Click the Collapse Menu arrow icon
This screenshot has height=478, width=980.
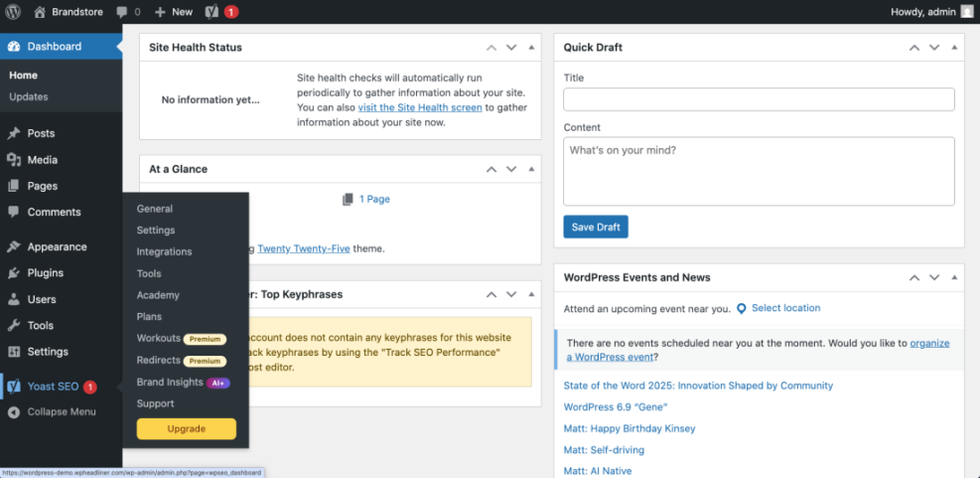14,411
